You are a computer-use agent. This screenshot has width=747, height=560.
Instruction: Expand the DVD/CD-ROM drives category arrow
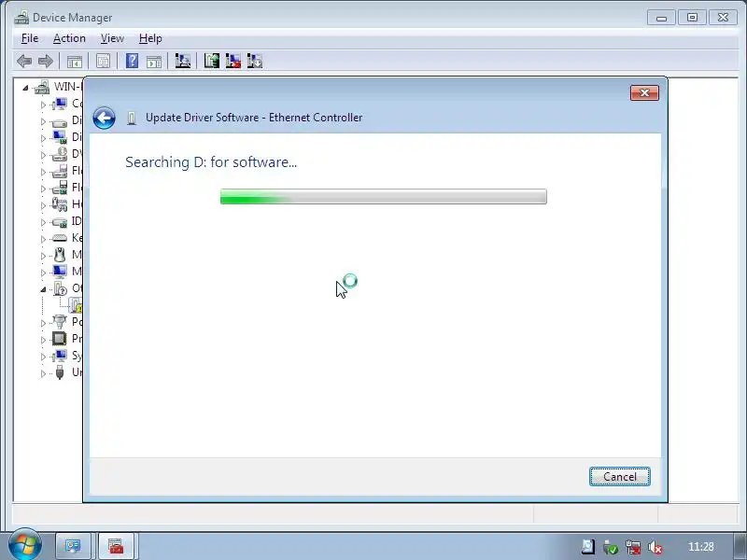point(43,155)
